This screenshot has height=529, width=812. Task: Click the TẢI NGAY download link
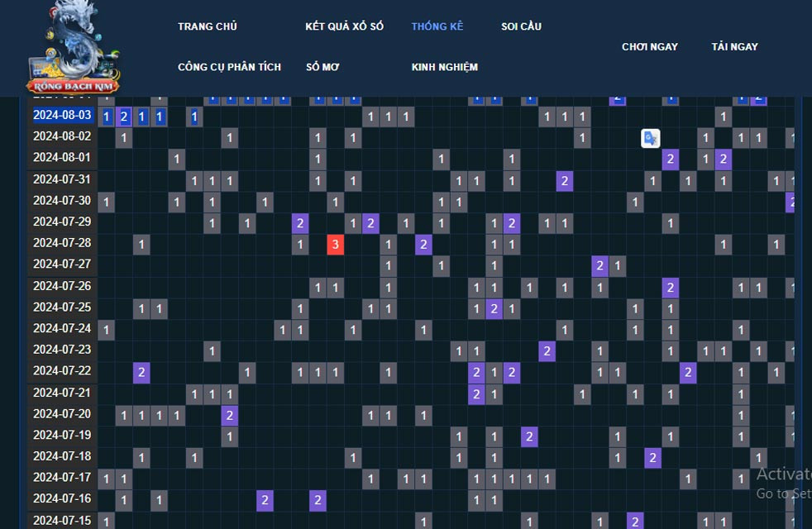tap(734, 47)
